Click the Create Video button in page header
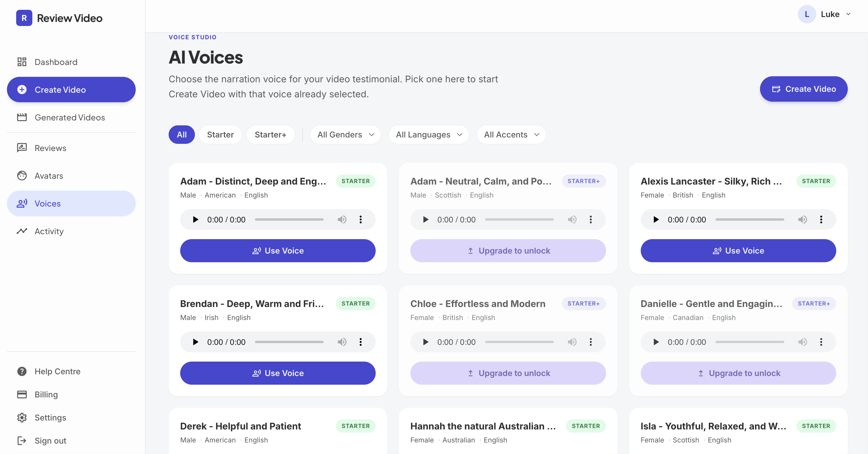Screen dimensions: 868x454 point(804,89)
